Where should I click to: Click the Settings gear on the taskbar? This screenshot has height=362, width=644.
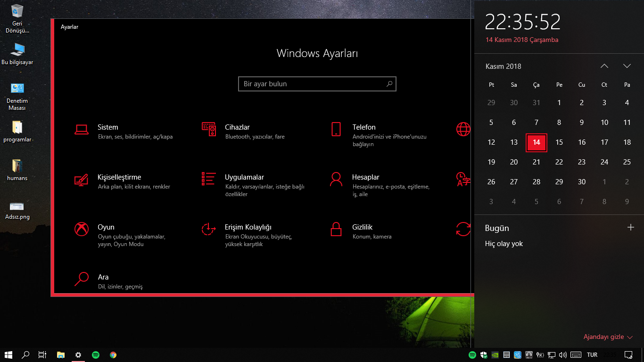[78, 355]
